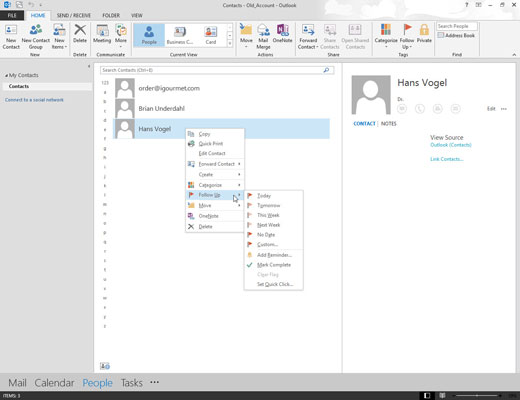Click Connect to a social network
This screenshot has width=520, height=400.
click(34, 100)
